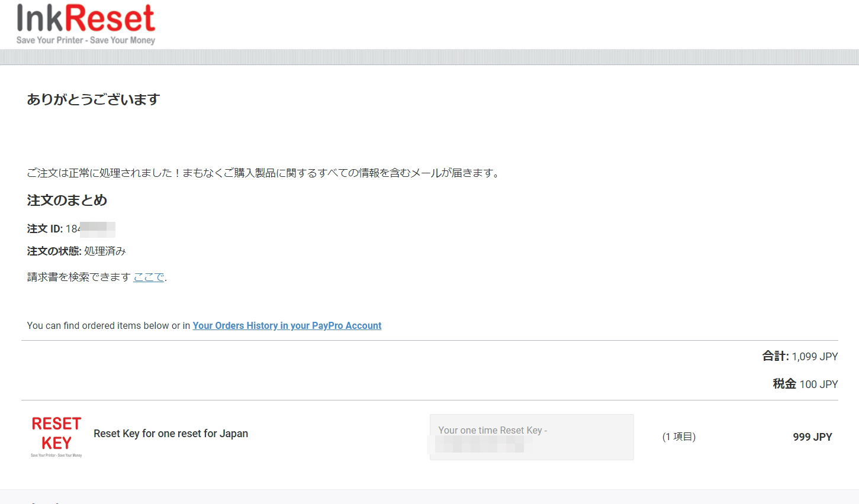Click the RESET KEY product thumbnail
Image resolution: width=859 pixels, height=504 pixels.
click(56, 437)
